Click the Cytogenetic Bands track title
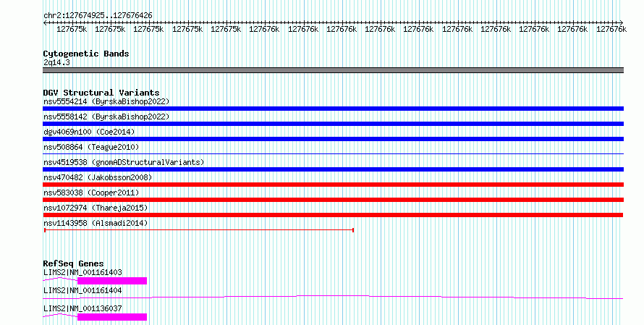Image resolution: width=644 pixels, height=325 pixels. pyautogui.click(x=86, y=54)
